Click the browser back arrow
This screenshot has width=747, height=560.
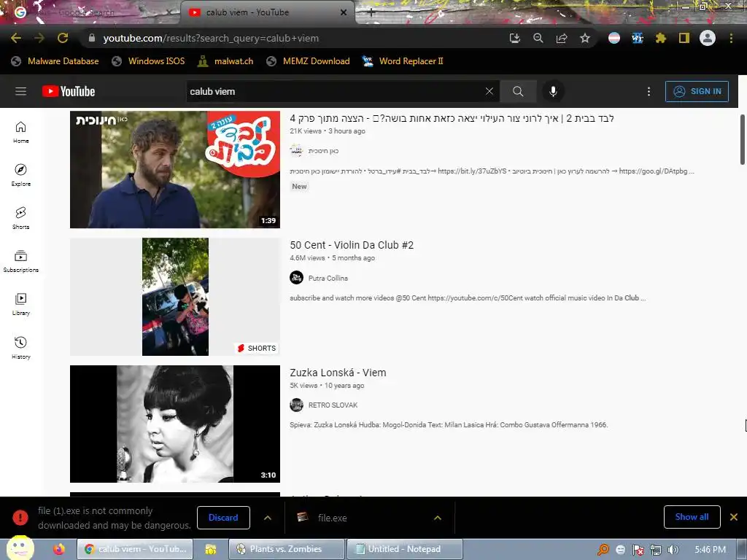click(16, 38)
